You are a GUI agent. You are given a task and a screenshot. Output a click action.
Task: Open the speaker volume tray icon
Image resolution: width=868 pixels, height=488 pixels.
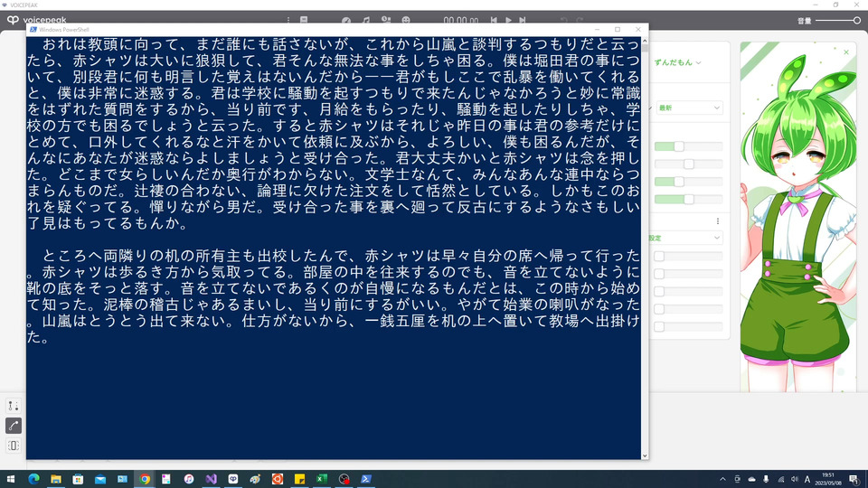[795, 479]
